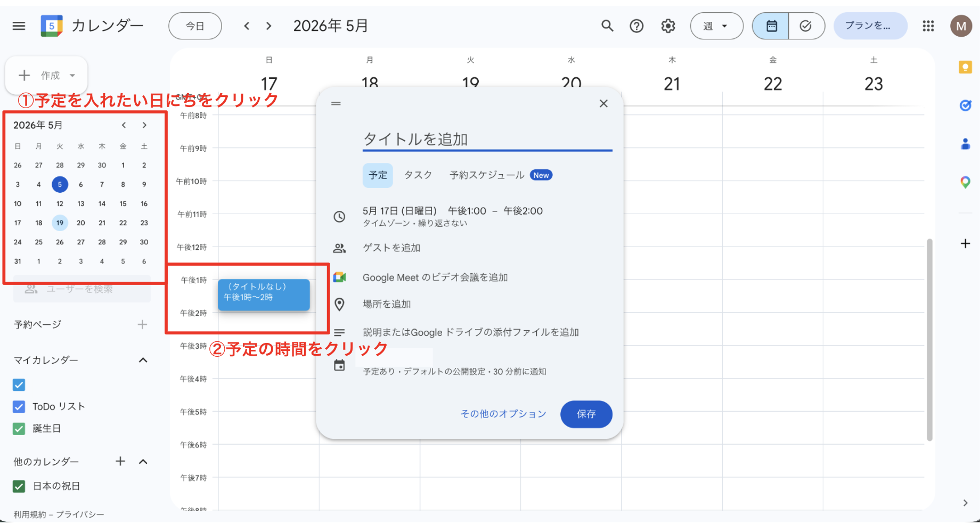Collapse the マイカレンダー section
Viewport: 980px width, 524px height.
pyautogui.click(x=143, y=361)
